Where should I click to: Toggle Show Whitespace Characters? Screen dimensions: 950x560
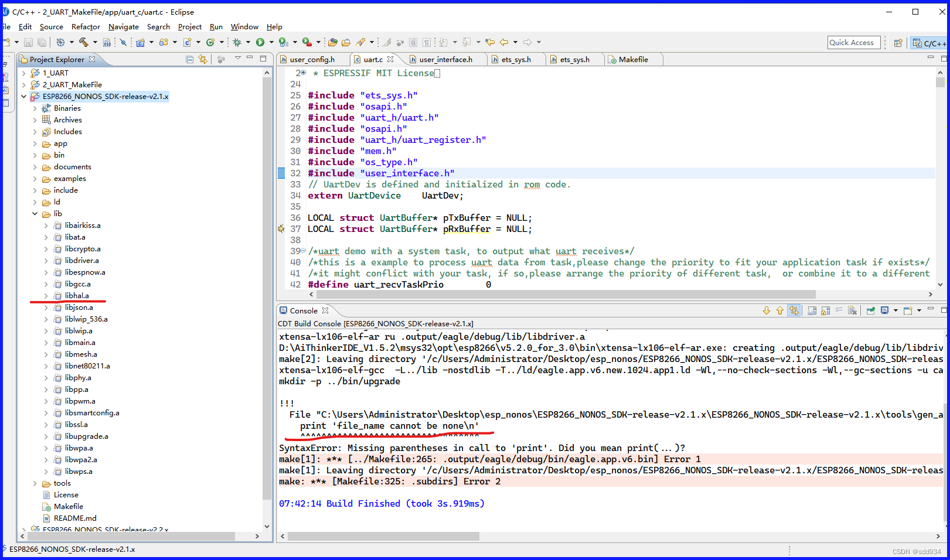[x=427, y=42]
